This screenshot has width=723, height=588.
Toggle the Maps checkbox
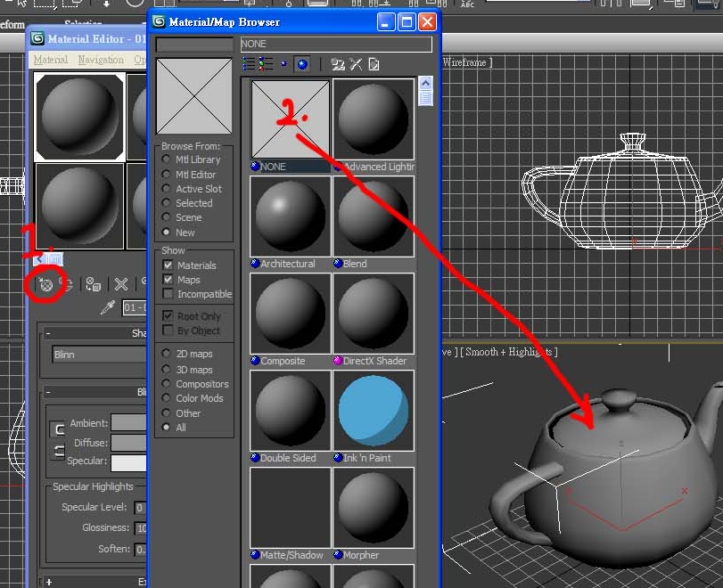(x=168, y=280)
